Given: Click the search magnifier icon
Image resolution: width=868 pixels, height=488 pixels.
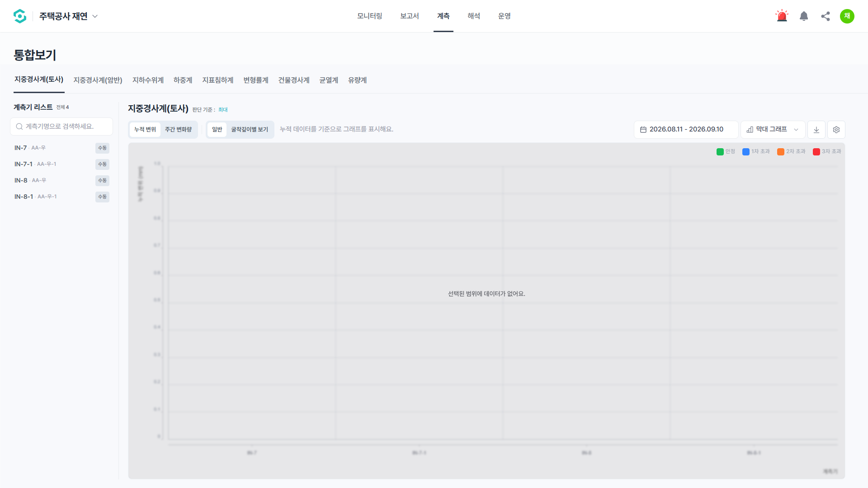Looking at the screenshot, I should [x=19, y=127].
